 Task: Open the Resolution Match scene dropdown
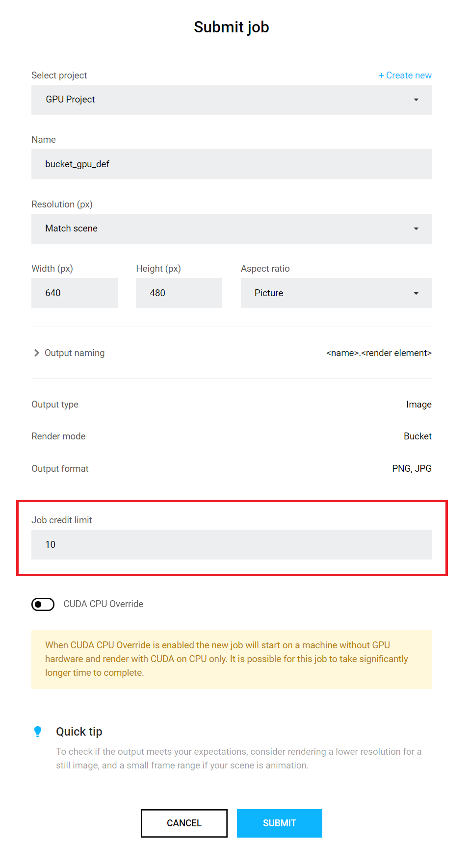tap(232, 229)
